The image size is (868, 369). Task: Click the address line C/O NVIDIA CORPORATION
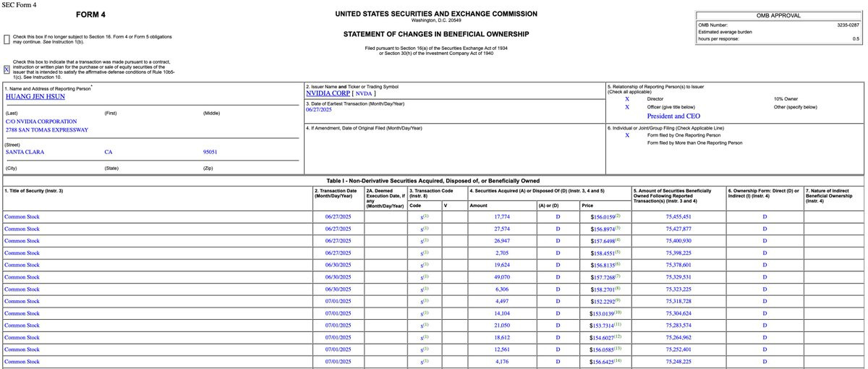41,122
